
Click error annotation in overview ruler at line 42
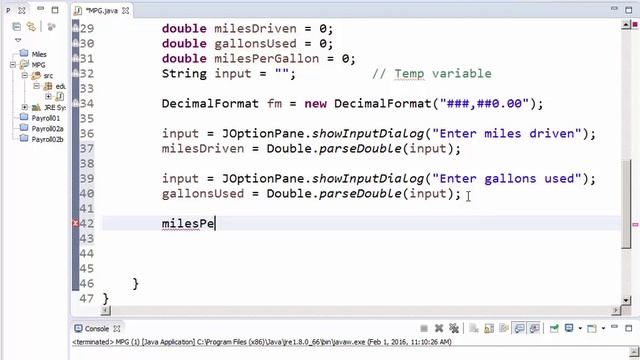[x=636, y=224]
